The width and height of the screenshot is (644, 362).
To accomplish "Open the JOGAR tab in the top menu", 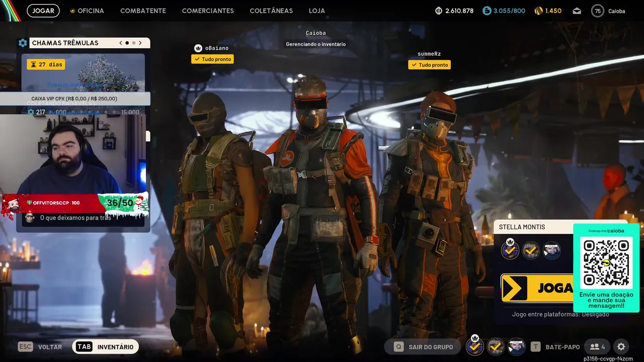I will 43,11.
